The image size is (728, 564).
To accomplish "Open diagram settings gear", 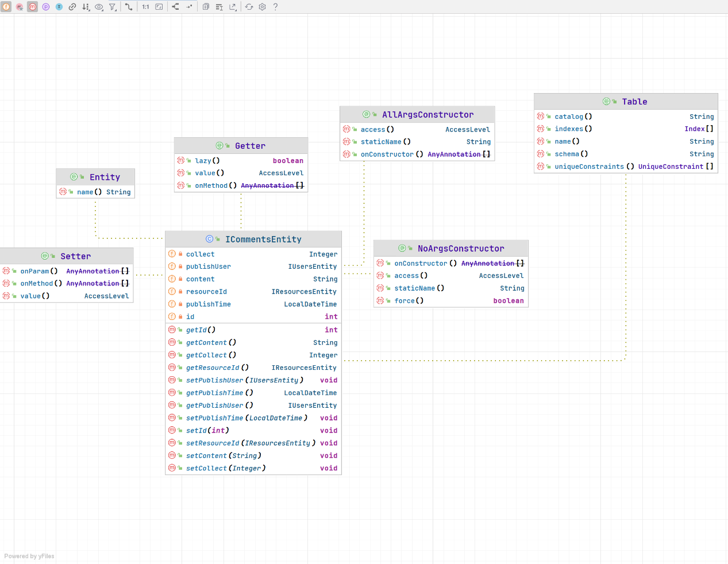I will [x=262, y=7].
